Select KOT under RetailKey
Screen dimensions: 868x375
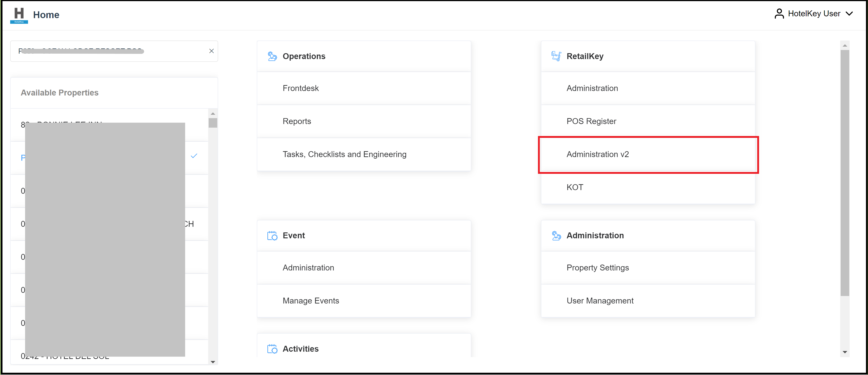pyautogui.click(x=575, y=187)
